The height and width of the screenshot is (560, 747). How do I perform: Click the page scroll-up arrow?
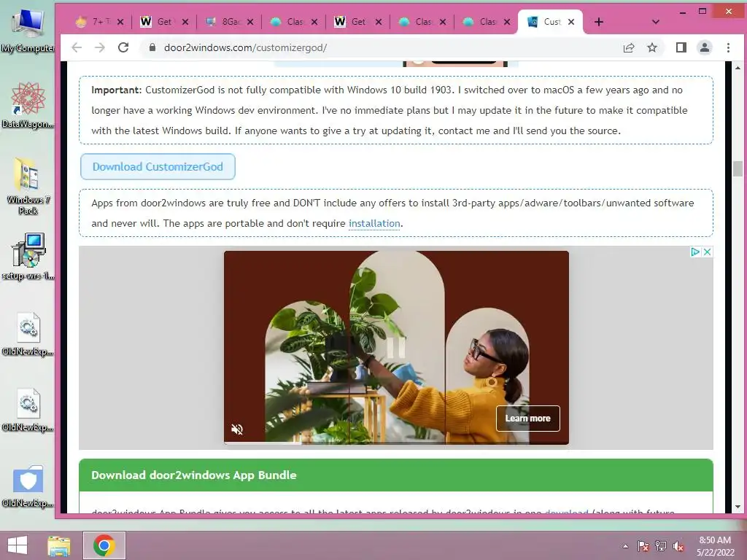coord(738,68)
